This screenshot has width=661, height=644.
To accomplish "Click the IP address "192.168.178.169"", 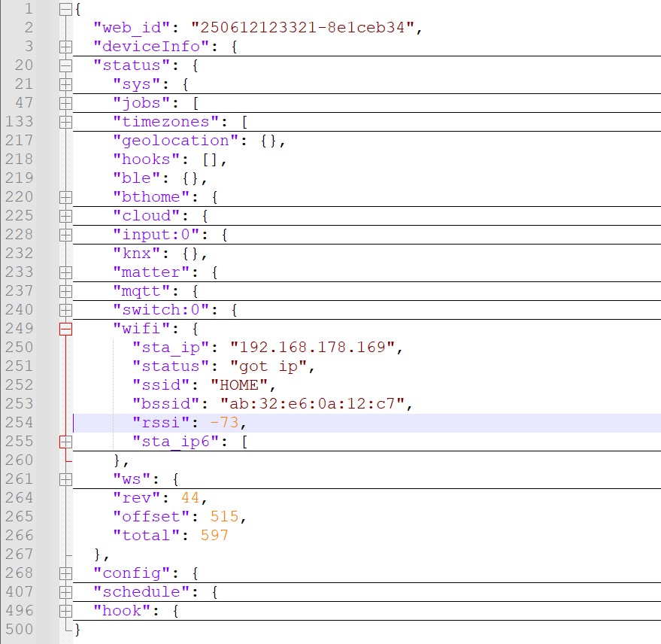I will coord(312,348).
